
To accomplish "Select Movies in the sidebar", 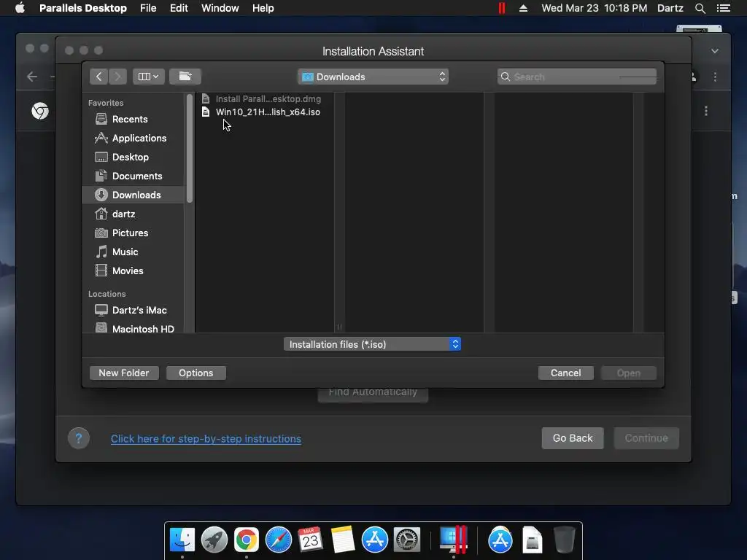I will (x=133, y=271).
